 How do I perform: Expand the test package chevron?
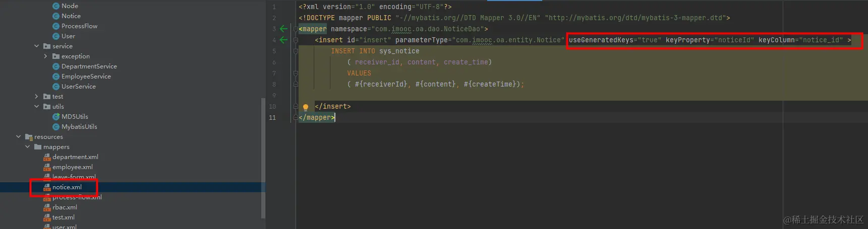coord(36,97)
